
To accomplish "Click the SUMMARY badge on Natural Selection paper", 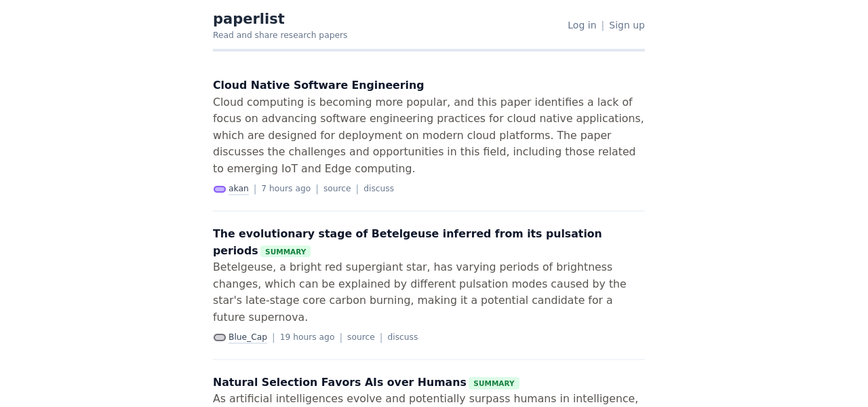I will click(494, 383).
